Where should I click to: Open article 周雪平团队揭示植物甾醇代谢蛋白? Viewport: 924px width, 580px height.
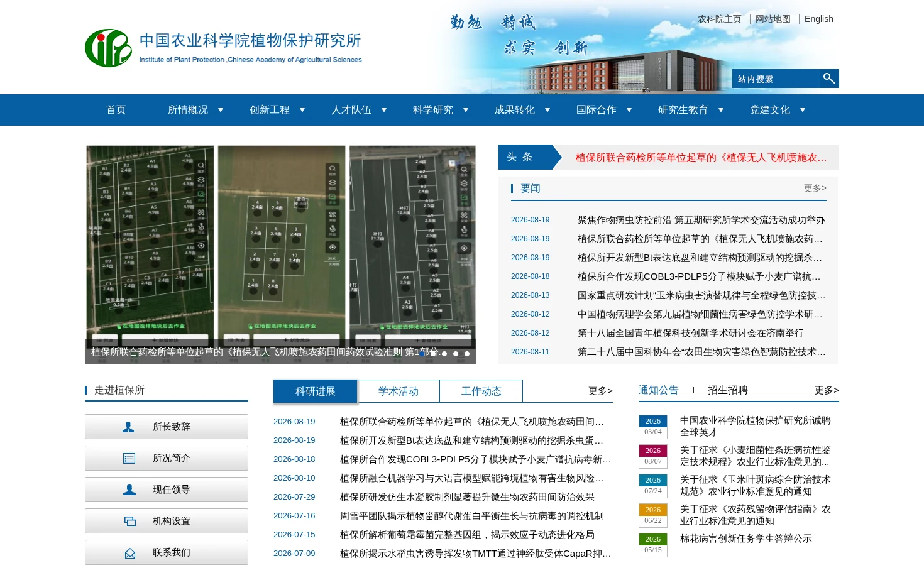472,516
